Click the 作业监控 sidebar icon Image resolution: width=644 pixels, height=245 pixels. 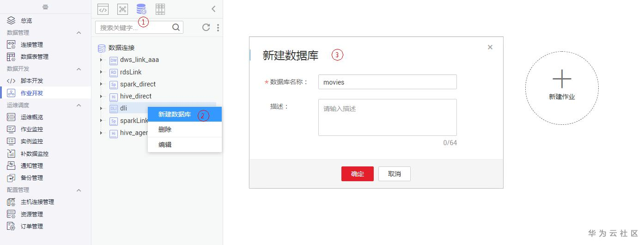click(x=11, y=129)
